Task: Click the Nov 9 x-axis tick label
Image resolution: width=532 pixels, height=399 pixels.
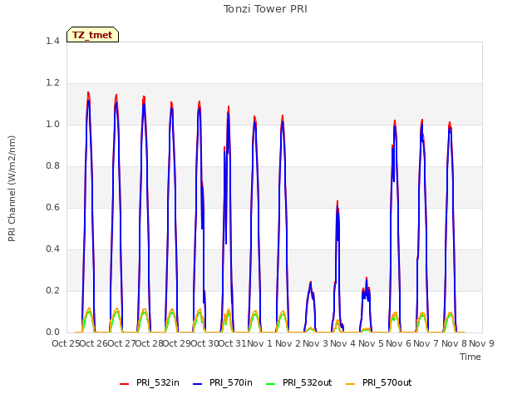Action: 481,343
